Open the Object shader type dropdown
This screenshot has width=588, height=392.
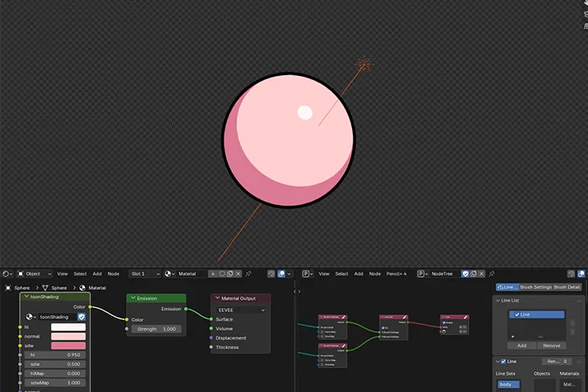pos(34,274)
